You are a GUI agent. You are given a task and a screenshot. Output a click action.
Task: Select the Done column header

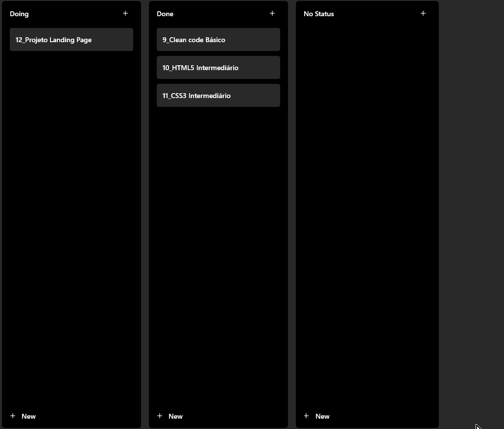pos(165,14)
